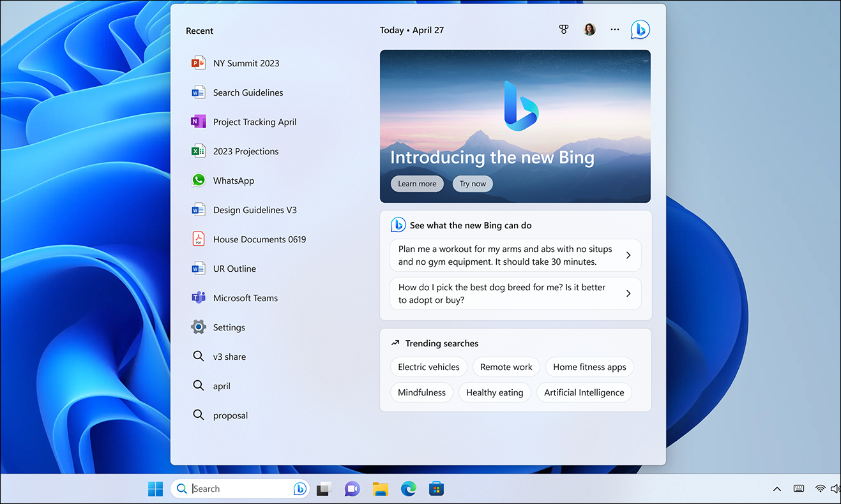
Task: Click the Bing icon inside taskbar search box
Action: [299, 489]
